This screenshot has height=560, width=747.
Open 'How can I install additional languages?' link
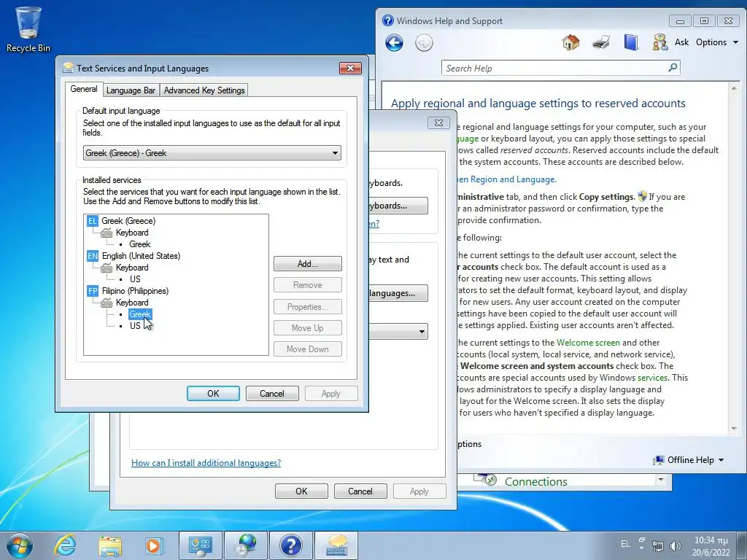[x=206, y=463]
